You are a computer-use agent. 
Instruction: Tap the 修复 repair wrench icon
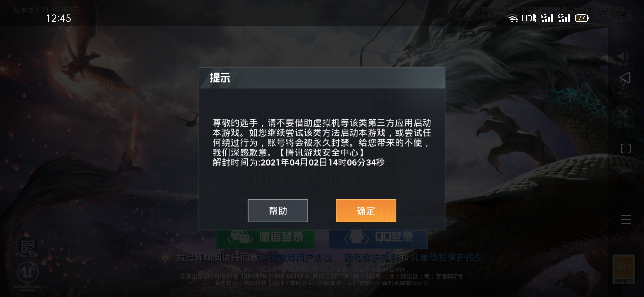point(623,117)
